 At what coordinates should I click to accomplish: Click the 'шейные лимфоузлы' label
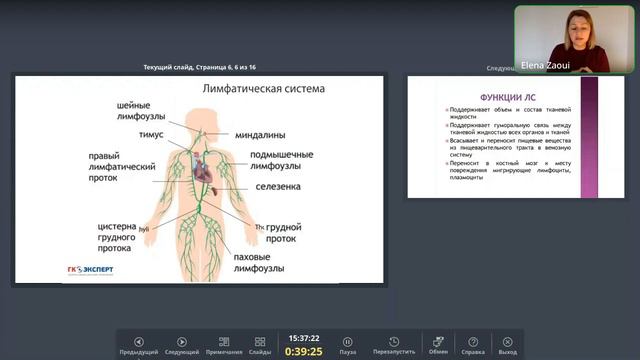click(141, 111)
